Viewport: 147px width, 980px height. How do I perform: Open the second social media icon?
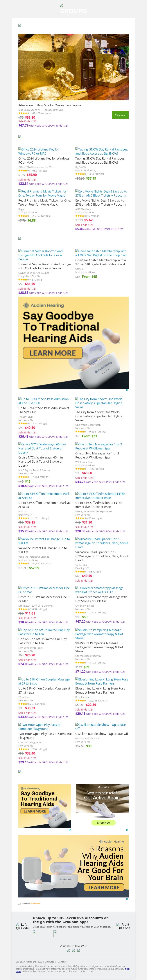pos(73,950)
